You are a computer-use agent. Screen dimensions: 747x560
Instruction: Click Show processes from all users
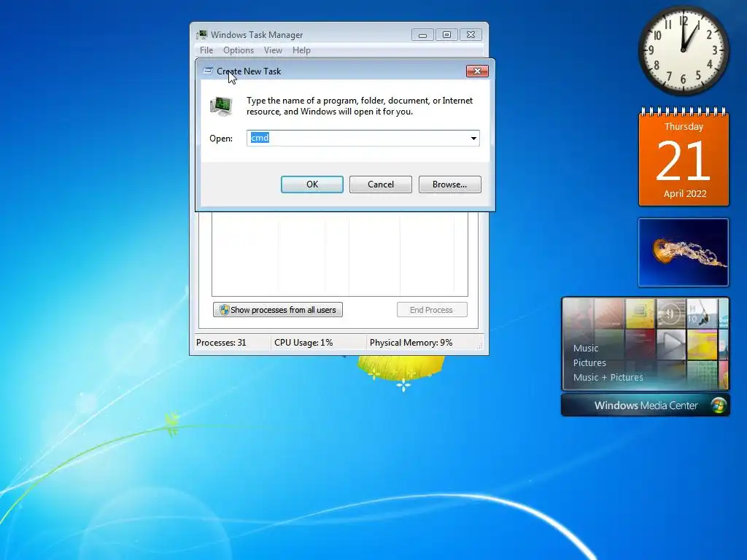[x=278, y=309]
